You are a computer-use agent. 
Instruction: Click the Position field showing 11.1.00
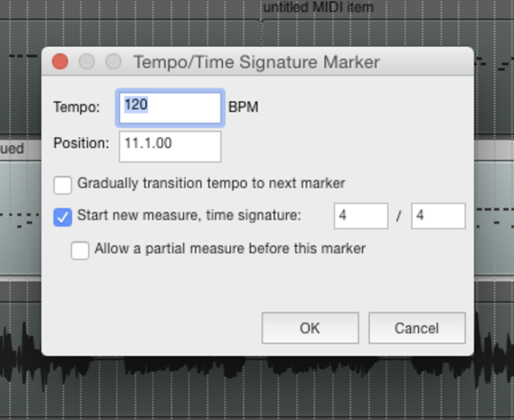tap(170, 146)
